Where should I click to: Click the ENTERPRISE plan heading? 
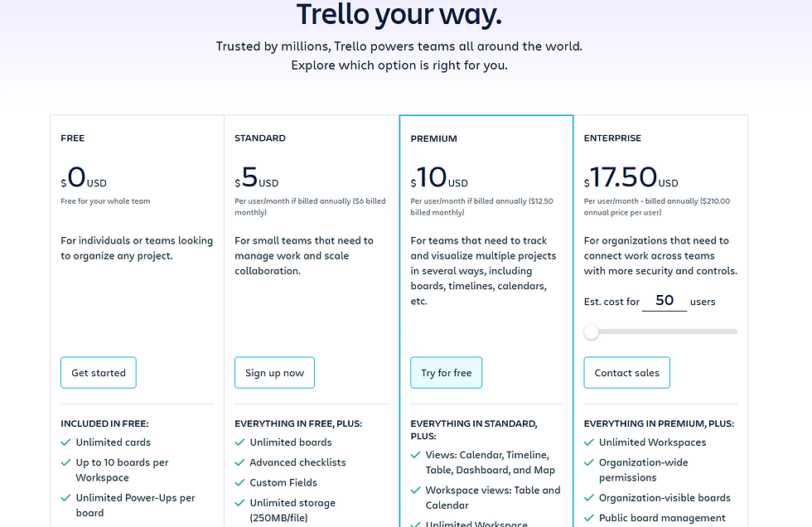(612, 138)
